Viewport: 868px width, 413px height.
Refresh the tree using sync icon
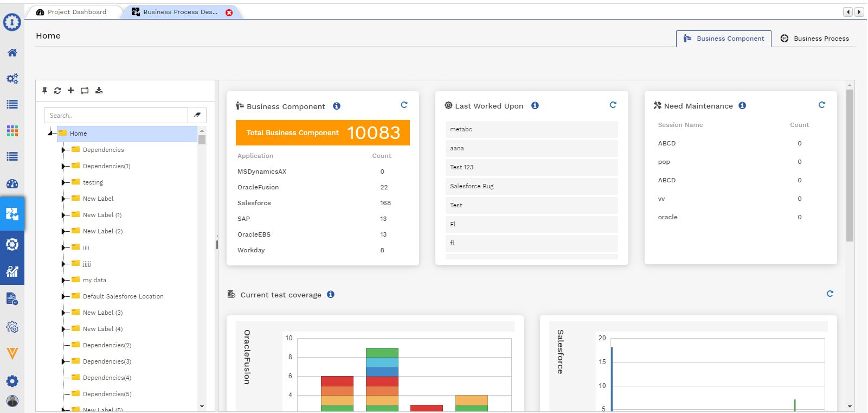click(57, 91)
